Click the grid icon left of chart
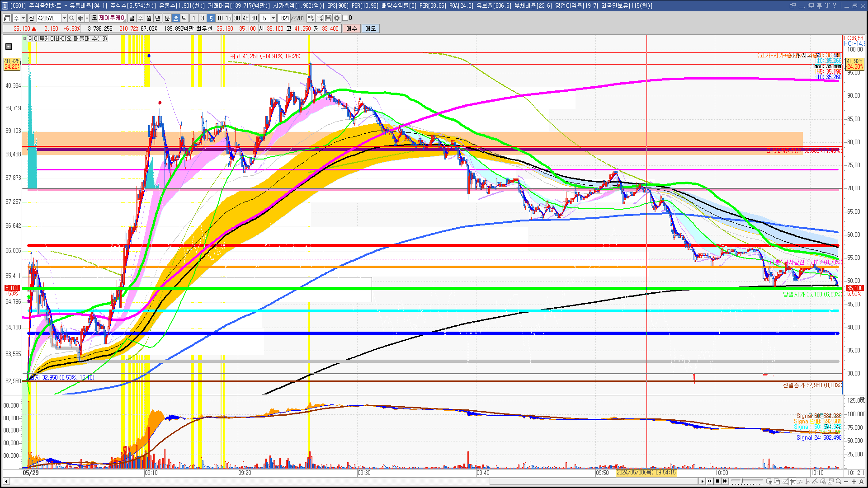The image size is (868, 488). point(9,47)
